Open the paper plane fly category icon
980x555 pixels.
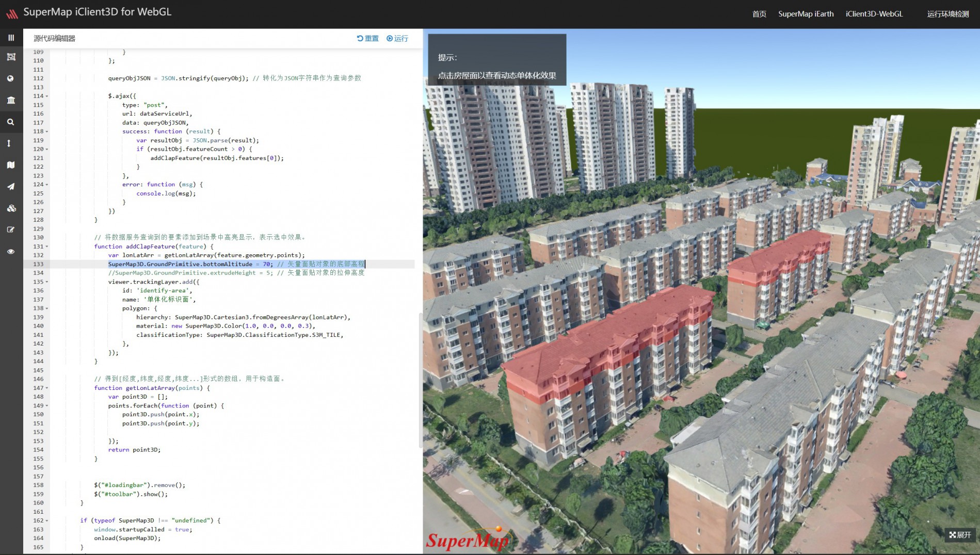pyautogui.click(x=11, y=187)
